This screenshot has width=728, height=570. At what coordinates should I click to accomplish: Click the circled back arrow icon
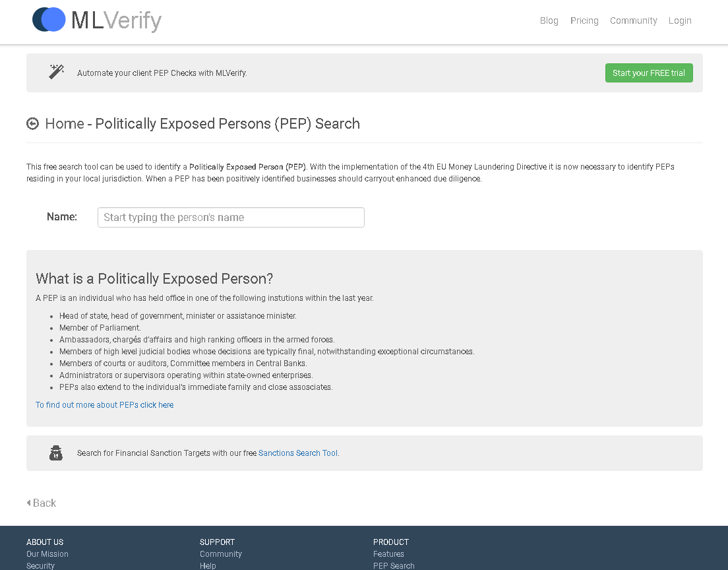pyautogui.click(x=32, y=123)
